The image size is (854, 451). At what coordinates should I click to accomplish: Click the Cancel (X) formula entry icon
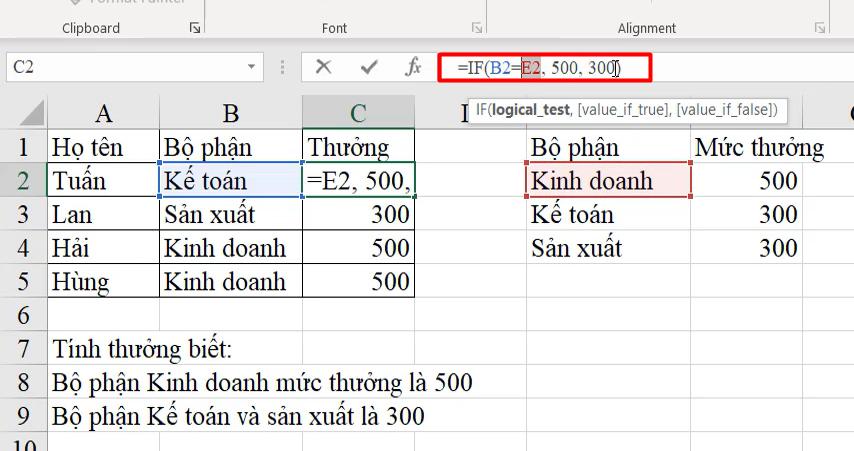[323, 67]
